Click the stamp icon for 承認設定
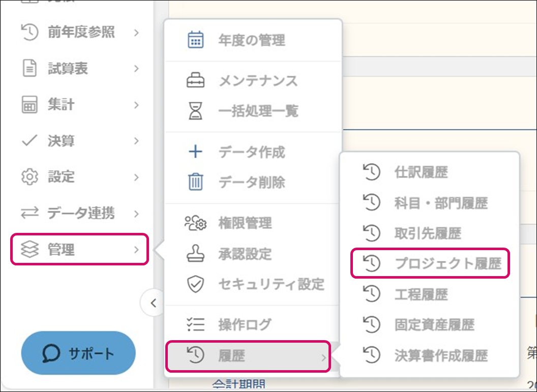The width and height of the screenshot is (537, 392). (x=196, y=254)
